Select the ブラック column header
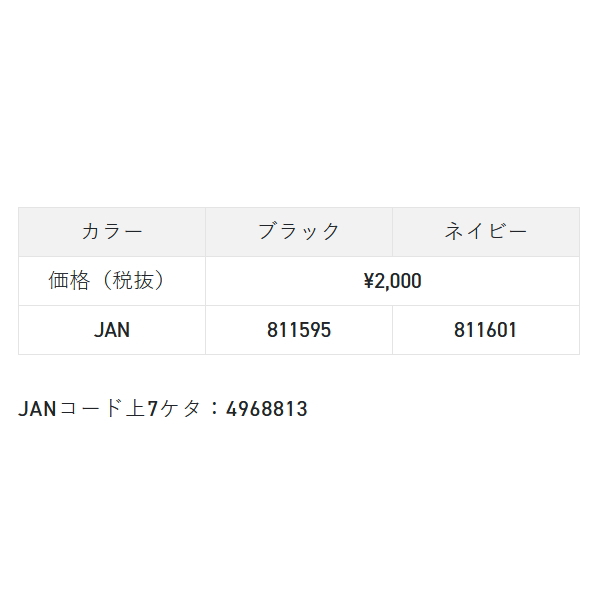 pos(299,232)
